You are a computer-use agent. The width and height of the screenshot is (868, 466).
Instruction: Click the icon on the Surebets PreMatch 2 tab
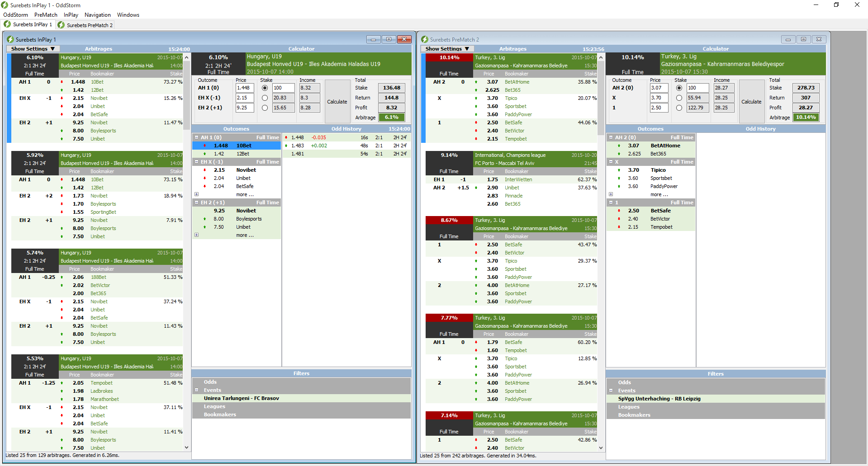click(x=61, y=25)
